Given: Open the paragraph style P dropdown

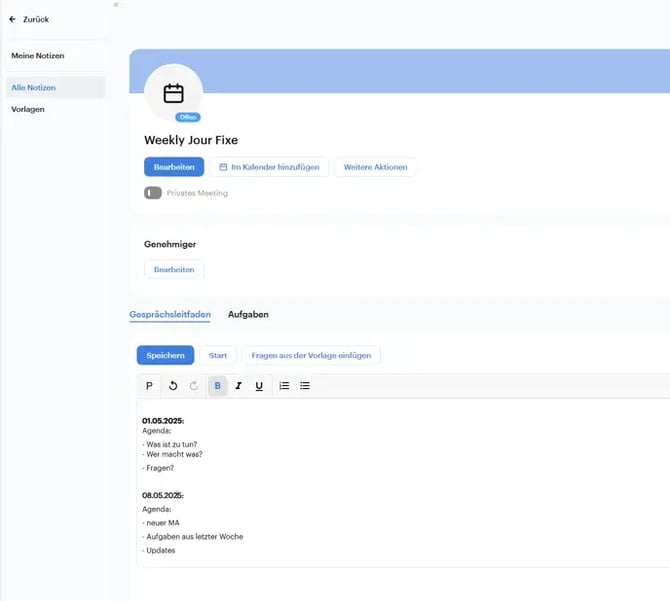Looking at the screenshot, I should (149, 386).
